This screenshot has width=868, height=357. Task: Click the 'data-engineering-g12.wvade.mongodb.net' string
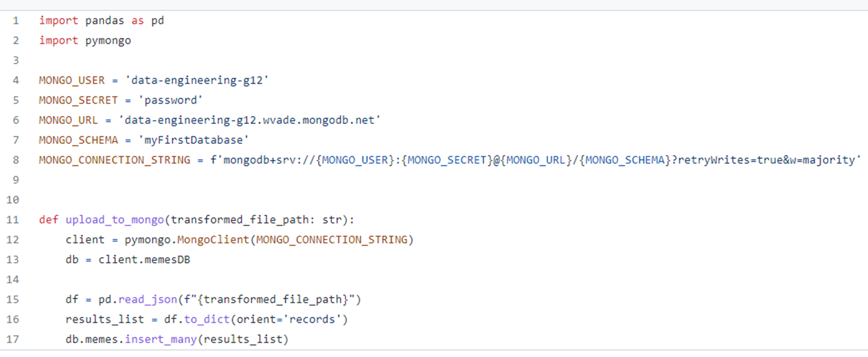click(250, 120)
